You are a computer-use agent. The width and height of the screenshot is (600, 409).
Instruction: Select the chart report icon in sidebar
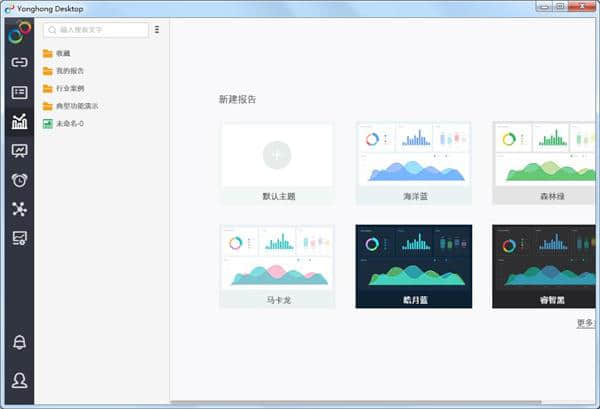pos(18,122)
